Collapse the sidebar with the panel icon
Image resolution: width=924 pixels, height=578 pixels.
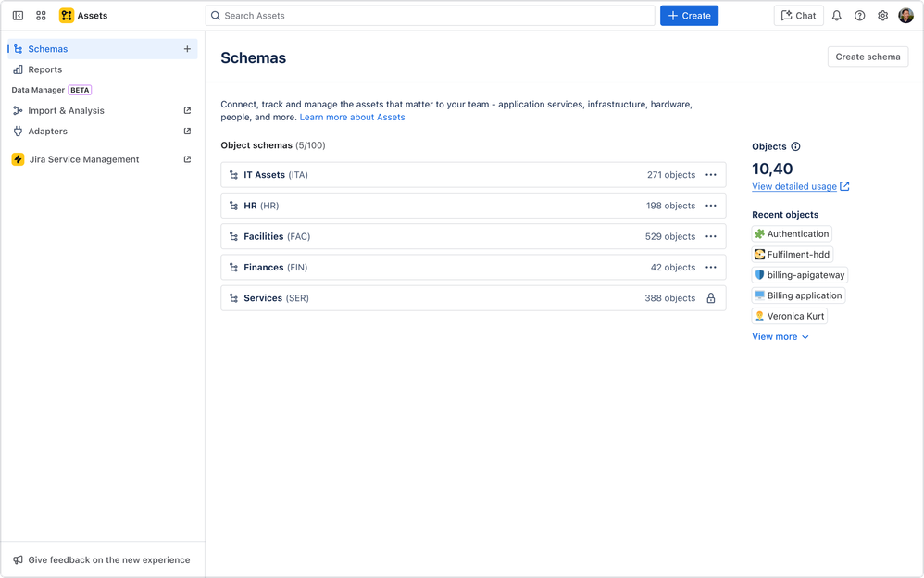pos(18,16)
